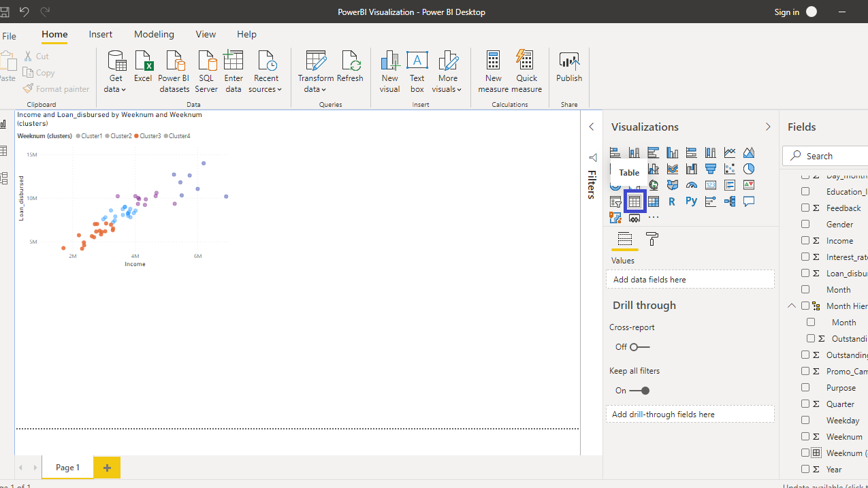The height and width of the screenshot is (488, 868).
Task: Select the Card (123) visualization
Action: [711, 185]
